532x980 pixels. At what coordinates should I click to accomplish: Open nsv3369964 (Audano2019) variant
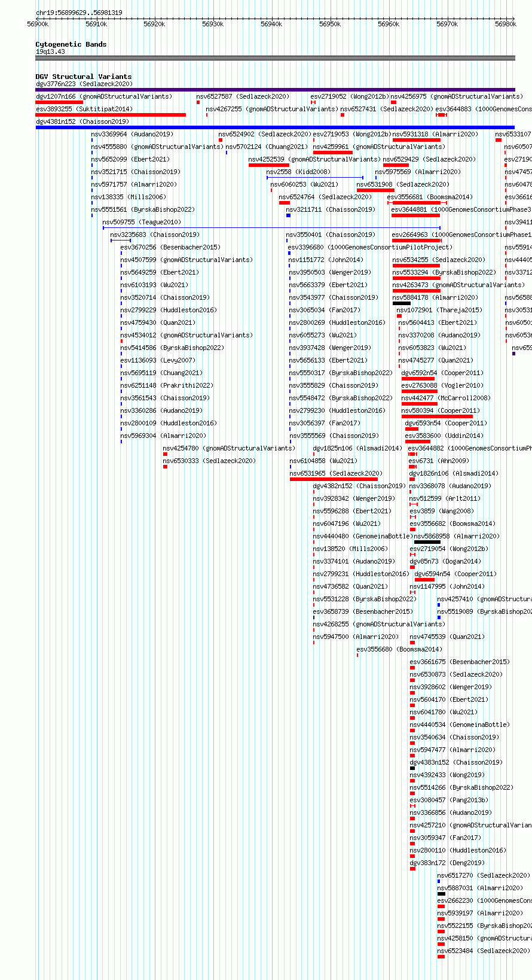click(x=132, y=134)
